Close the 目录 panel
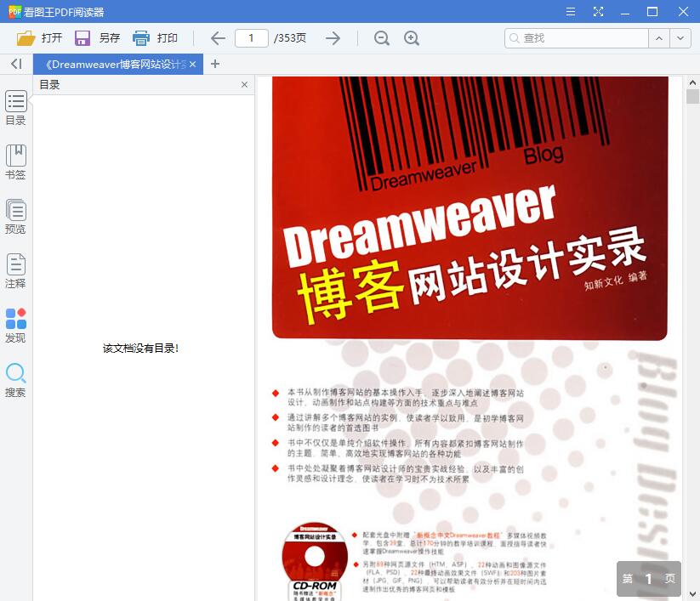The image size is (700, 601). (x=244, y=85)
